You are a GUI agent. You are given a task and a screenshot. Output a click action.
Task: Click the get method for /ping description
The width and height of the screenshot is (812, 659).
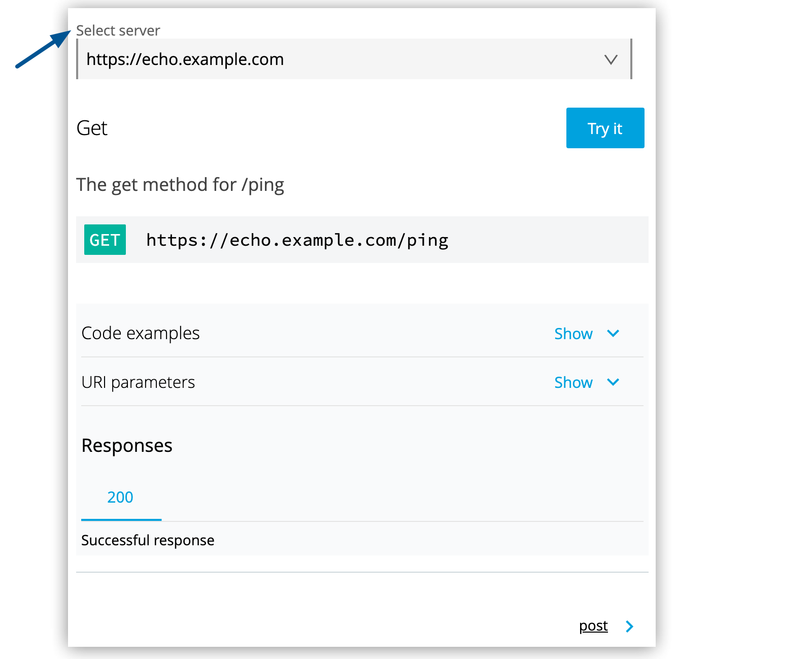180,184
